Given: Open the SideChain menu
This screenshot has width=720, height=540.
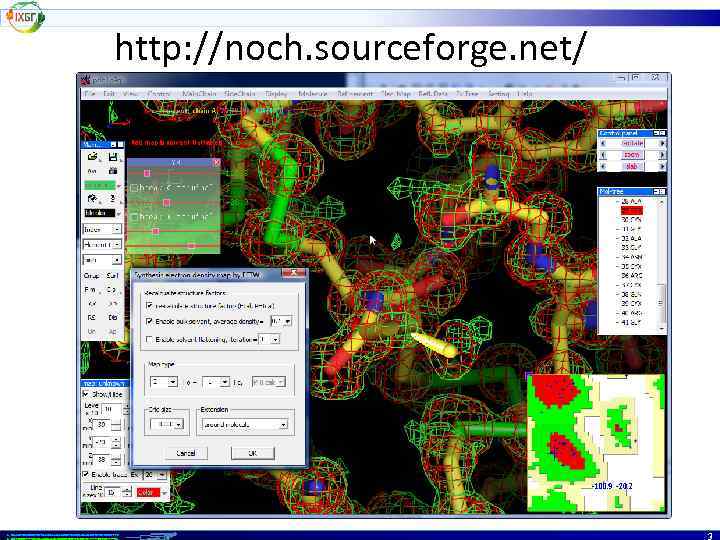Looking at the screenshot, I should [240, 93].
